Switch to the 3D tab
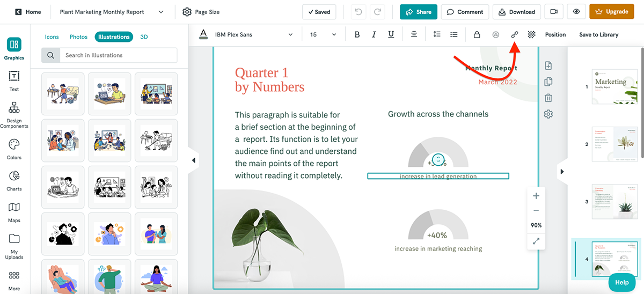The width and height of the screenshot is (644, 294). (144, 37)
